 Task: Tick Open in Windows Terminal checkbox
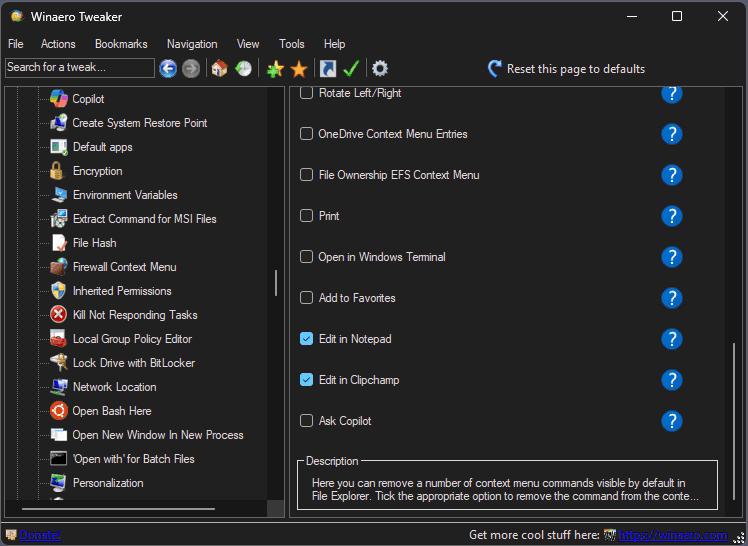[306, 257]
